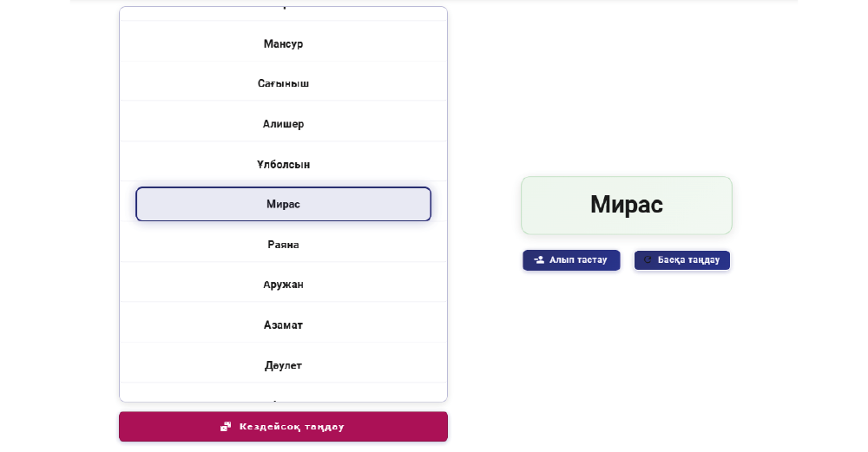
Task: Click the dice icon on the random button
Action: click(226, 427)
